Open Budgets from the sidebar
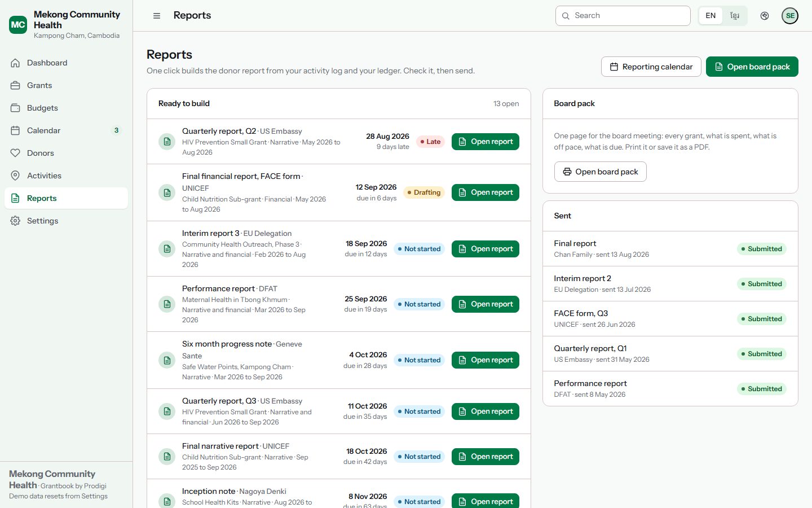The image size is (812, 508). point(66,108)
